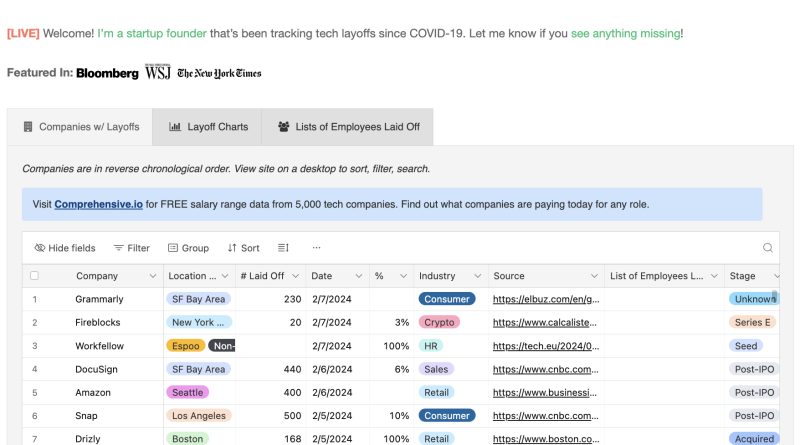The image size is (800, 445).
Task: Click the SF Bay Area tag for Grammarly
Action: click(198, 299)
